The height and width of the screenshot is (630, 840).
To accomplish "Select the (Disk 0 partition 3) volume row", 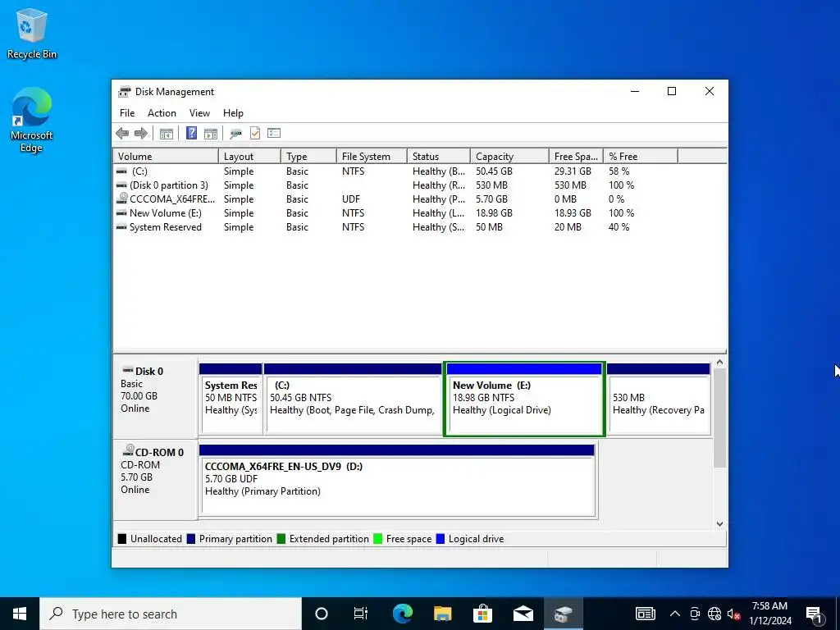I will tap(419, 185).
